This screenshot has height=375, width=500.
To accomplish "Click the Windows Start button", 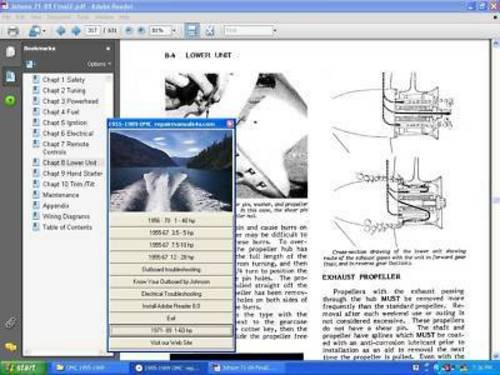I will [22, 368].
